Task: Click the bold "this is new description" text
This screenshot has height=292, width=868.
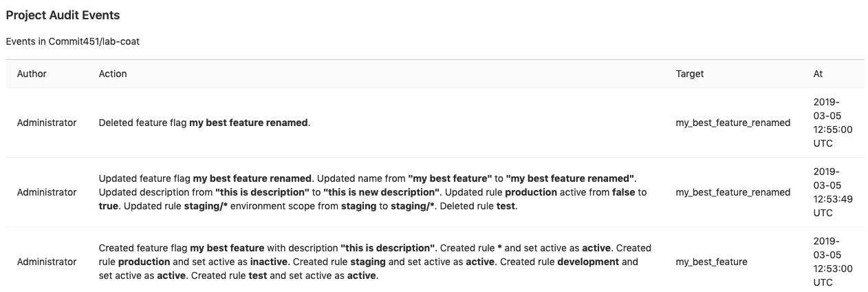Action: pos(382,192)
